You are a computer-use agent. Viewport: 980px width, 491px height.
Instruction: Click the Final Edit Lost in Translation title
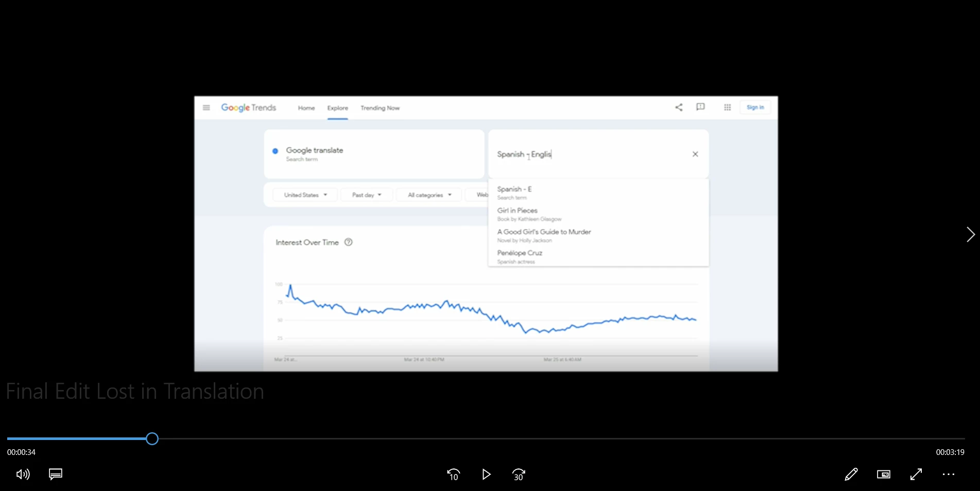(135, 392)
